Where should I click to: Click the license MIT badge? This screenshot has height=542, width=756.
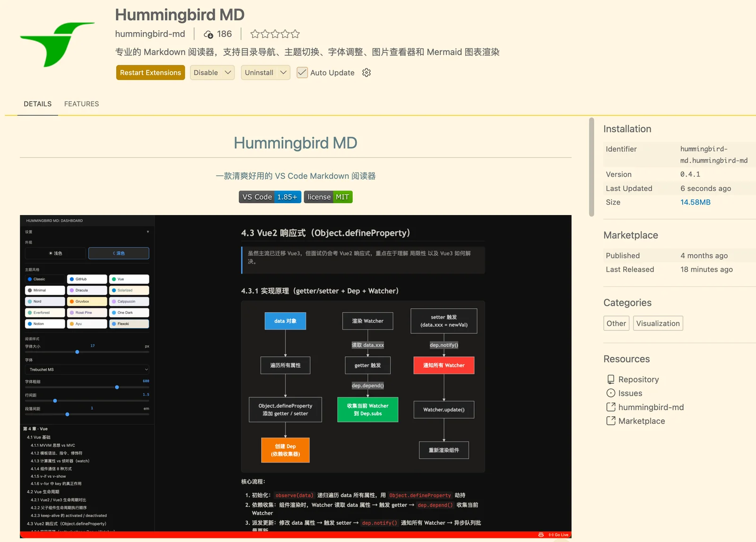[328, 197]
